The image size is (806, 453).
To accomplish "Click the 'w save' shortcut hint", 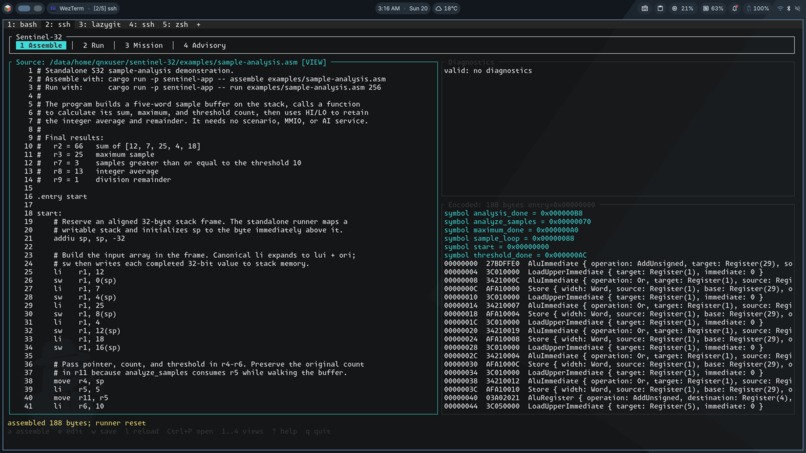I will coord(104,431).
